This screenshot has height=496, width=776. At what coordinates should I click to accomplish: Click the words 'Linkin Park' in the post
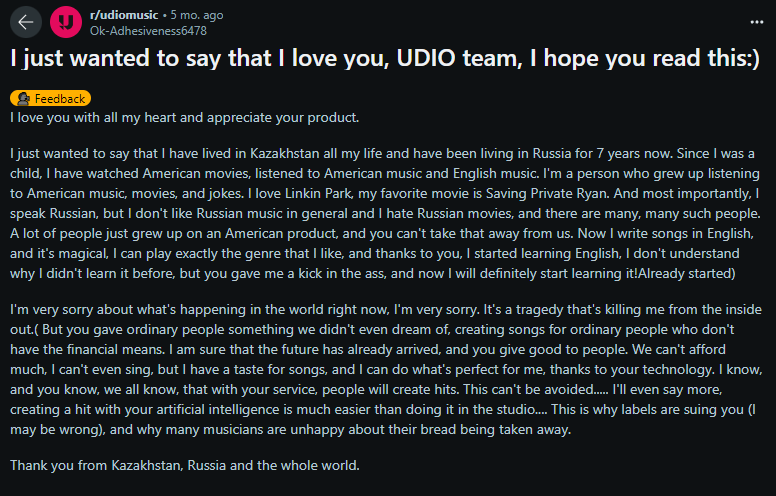tap(319, 194)
